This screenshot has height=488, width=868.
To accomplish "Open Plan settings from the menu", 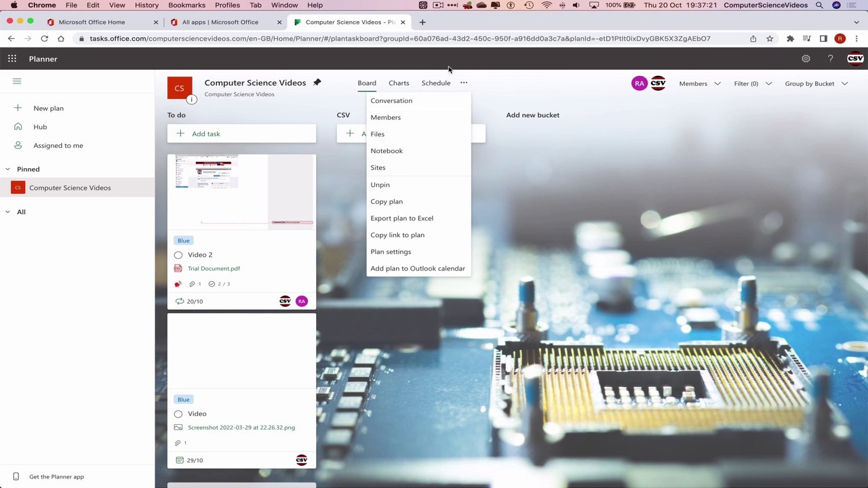I will [418, 251].
